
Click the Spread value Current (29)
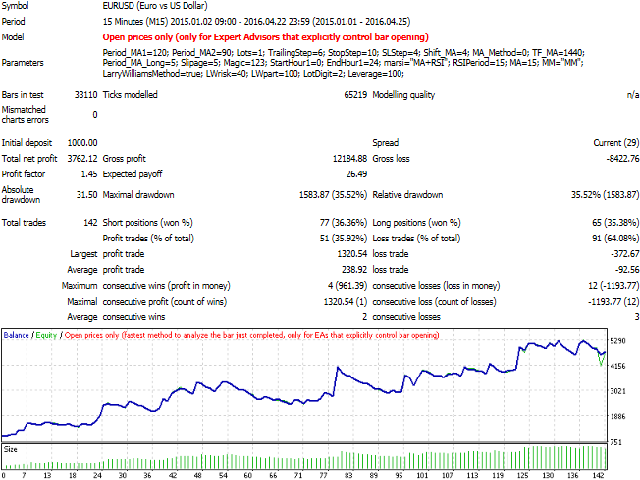610,143
